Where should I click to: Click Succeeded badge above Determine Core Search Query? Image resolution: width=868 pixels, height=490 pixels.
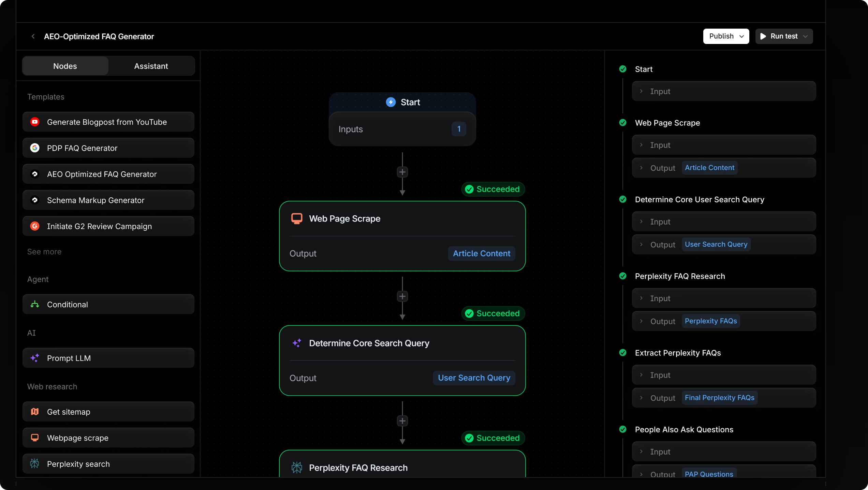[493, 313]
